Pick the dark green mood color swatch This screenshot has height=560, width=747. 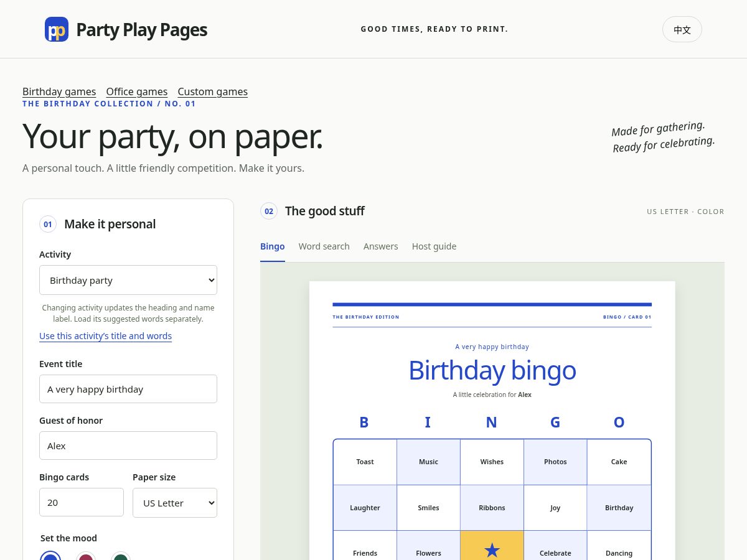[x=121, y=556]
